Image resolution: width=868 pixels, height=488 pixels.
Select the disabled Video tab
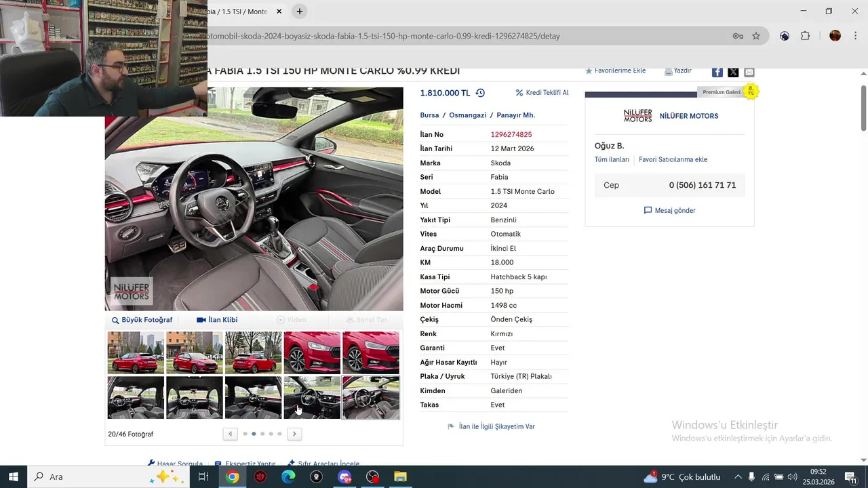pyautogui.click(x=291, y=320)
